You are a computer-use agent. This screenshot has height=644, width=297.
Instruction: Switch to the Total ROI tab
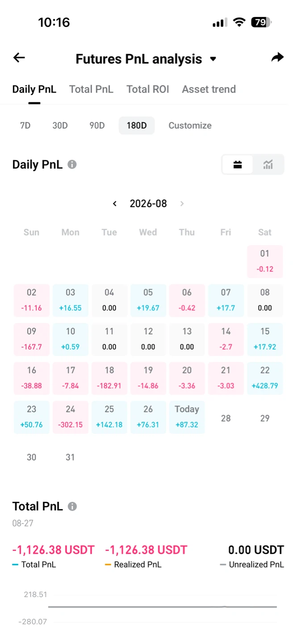[148, 89]
